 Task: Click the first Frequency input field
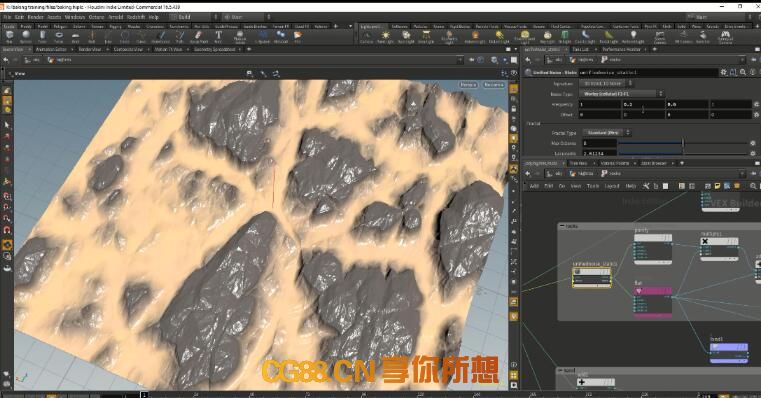click(600, 104)
